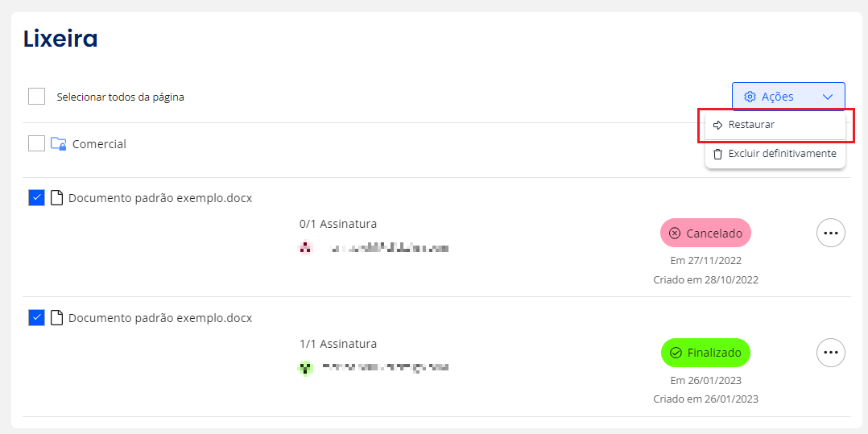Click the Restaurar arrow icon

pos(718,125)
